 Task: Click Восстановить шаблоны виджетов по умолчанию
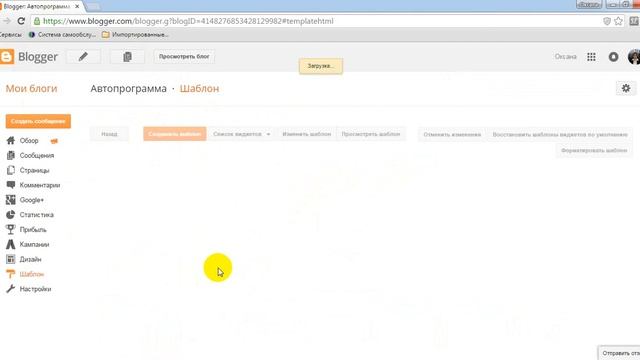tap(560, 134)
